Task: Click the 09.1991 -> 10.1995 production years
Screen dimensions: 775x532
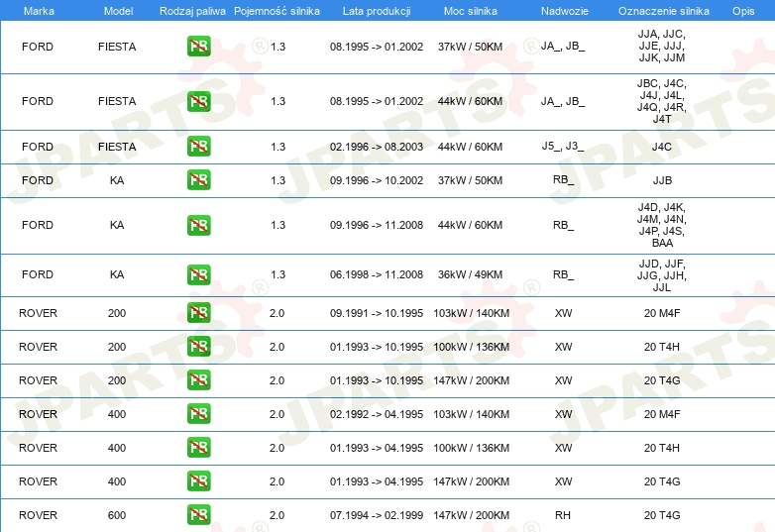Action: click(377, 313)
